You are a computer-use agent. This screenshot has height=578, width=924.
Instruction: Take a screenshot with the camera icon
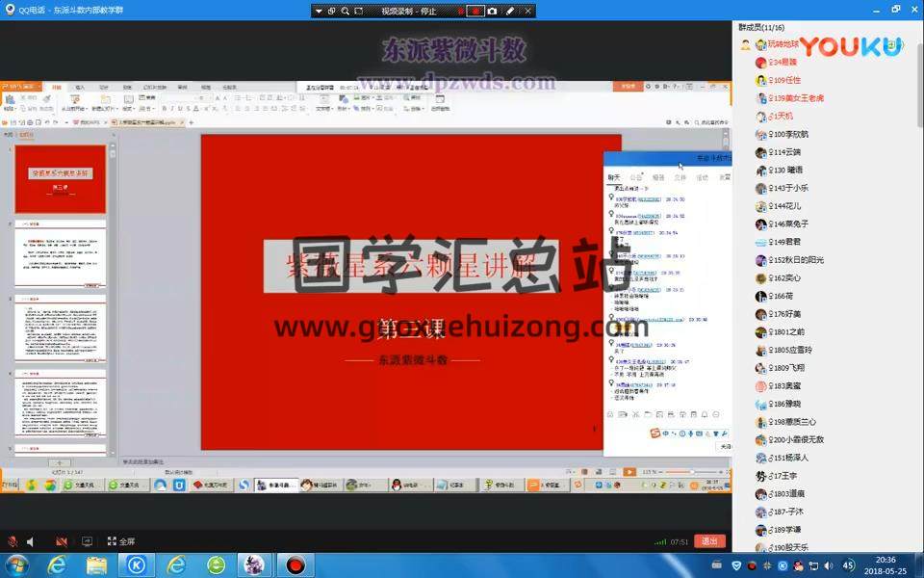(x=492, y=11)
